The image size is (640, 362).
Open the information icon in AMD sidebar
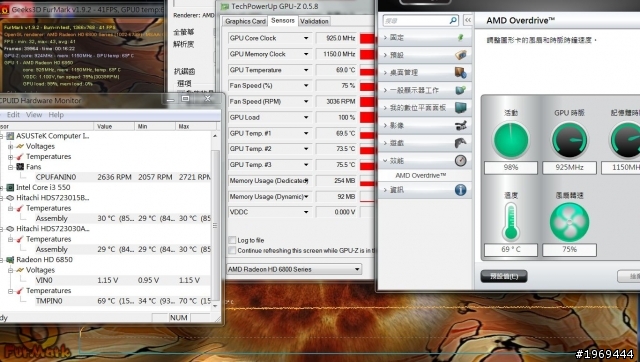[460, 190]
